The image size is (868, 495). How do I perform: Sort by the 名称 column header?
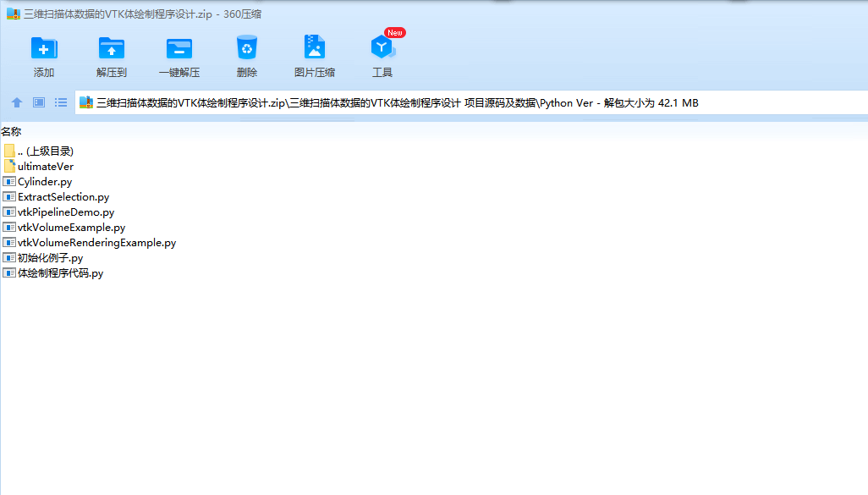pos(11,132)
